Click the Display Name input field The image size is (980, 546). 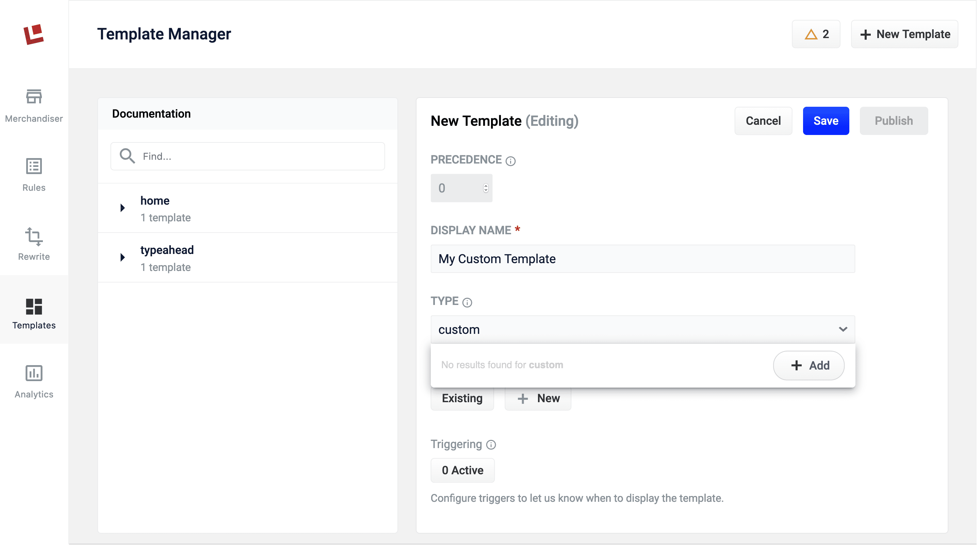point(643,258)
